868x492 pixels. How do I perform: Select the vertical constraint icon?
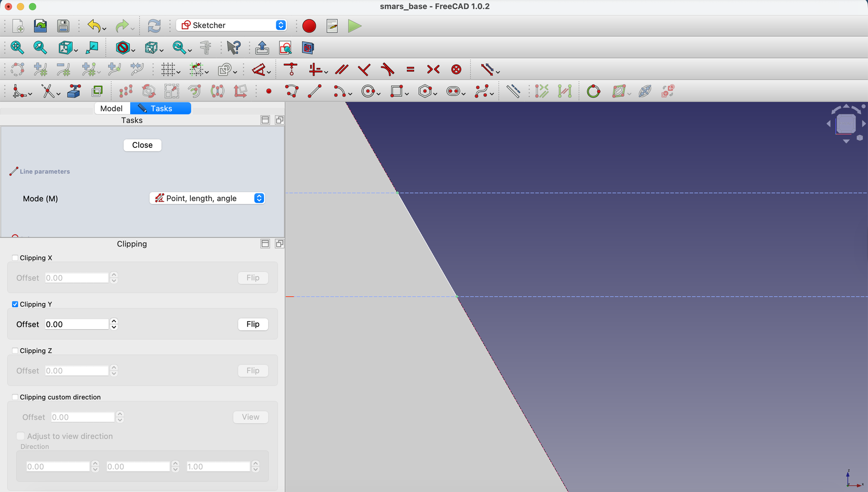pos(315,69)
